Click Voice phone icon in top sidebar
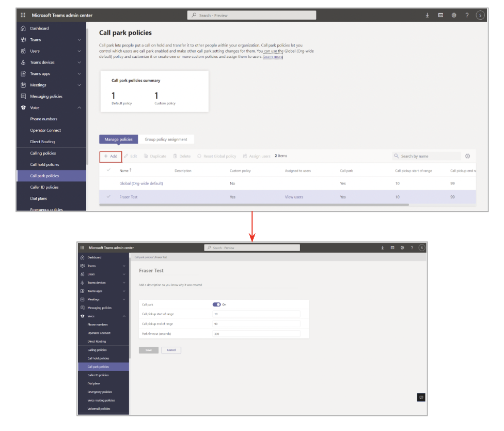This screenshot has width=504, height=431. pyautogui.click(x=23, y=107)
